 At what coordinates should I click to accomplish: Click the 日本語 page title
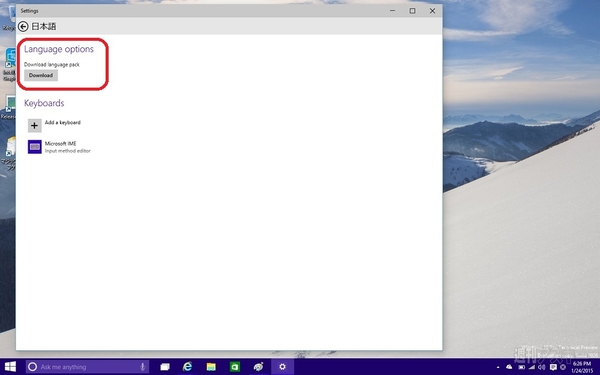44,26
